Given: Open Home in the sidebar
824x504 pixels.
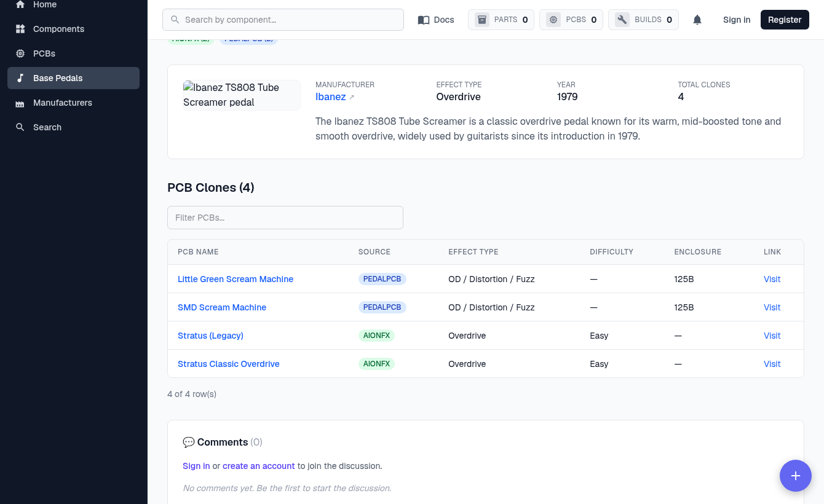Looking at the screenshot, I should click(x=74, y=5).
